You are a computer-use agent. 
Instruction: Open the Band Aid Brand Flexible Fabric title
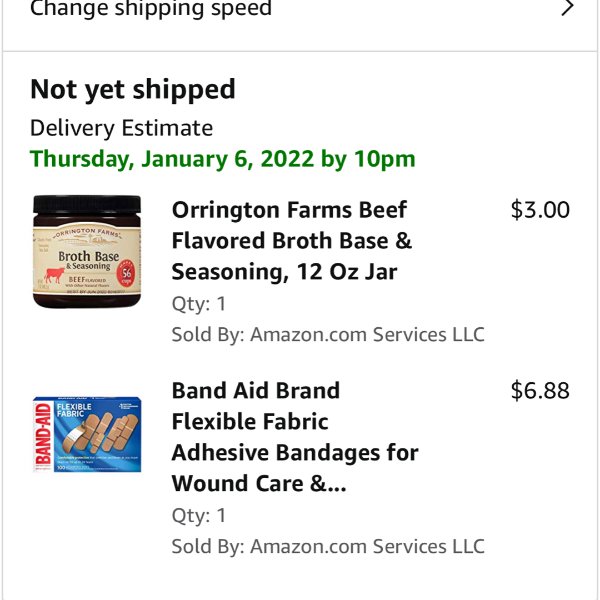(x=295, y=437)
